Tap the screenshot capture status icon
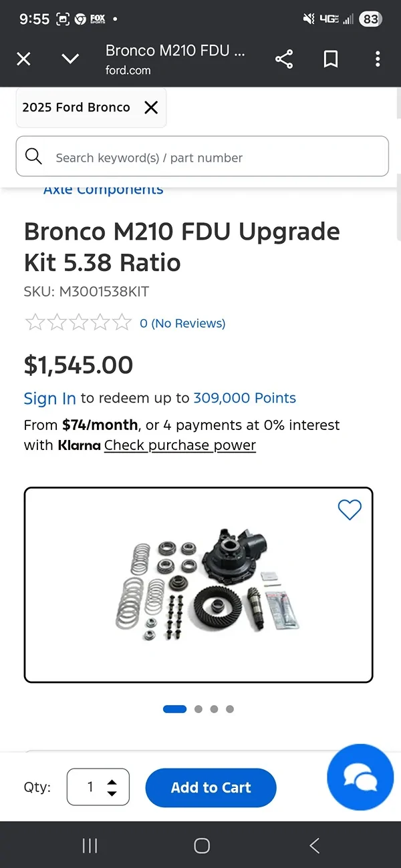Viewport: 401px width, 868px height. tap(62, 19)
